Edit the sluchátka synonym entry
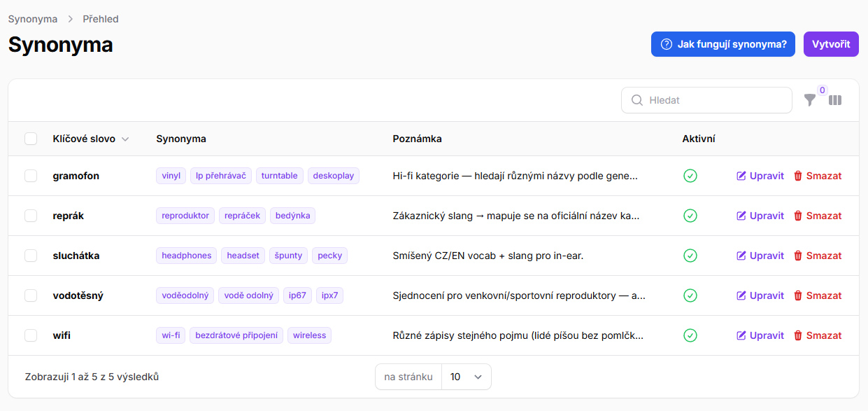This screenshot has width=868, height=411. 760,256
